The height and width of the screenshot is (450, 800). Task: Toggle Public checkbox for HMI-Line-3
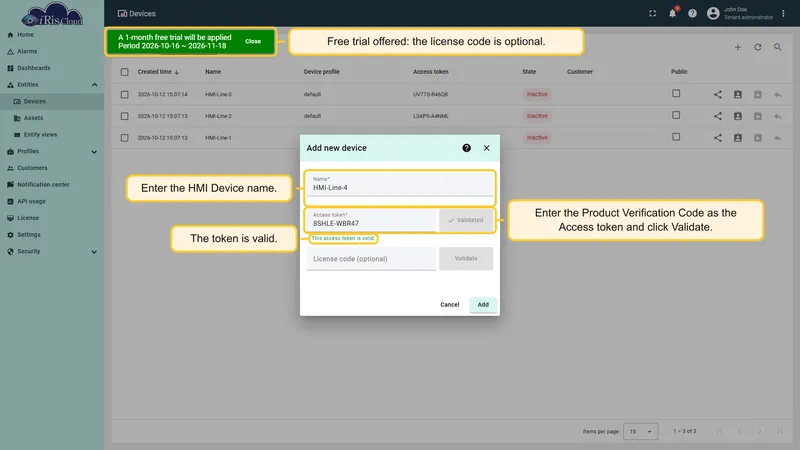(x=676, y=93)
